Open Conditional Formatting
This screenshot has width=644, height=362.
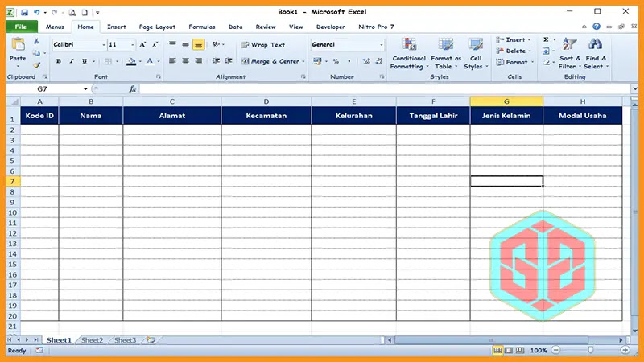point(409,53)
